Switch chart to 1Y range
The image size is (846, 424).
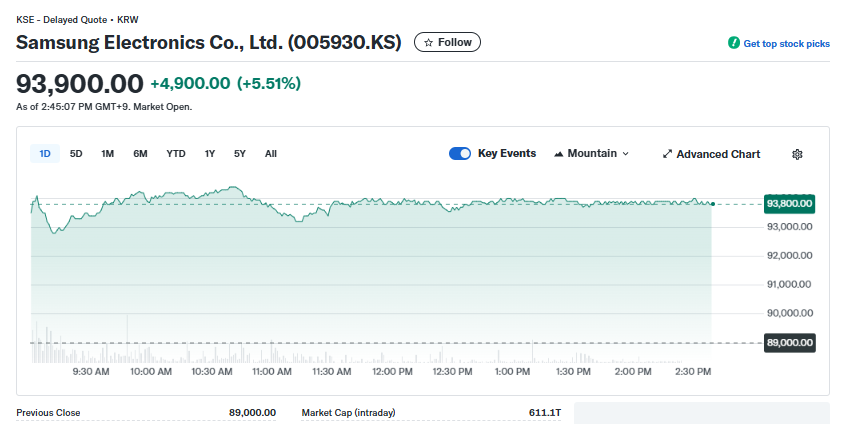tap(210, 154)
